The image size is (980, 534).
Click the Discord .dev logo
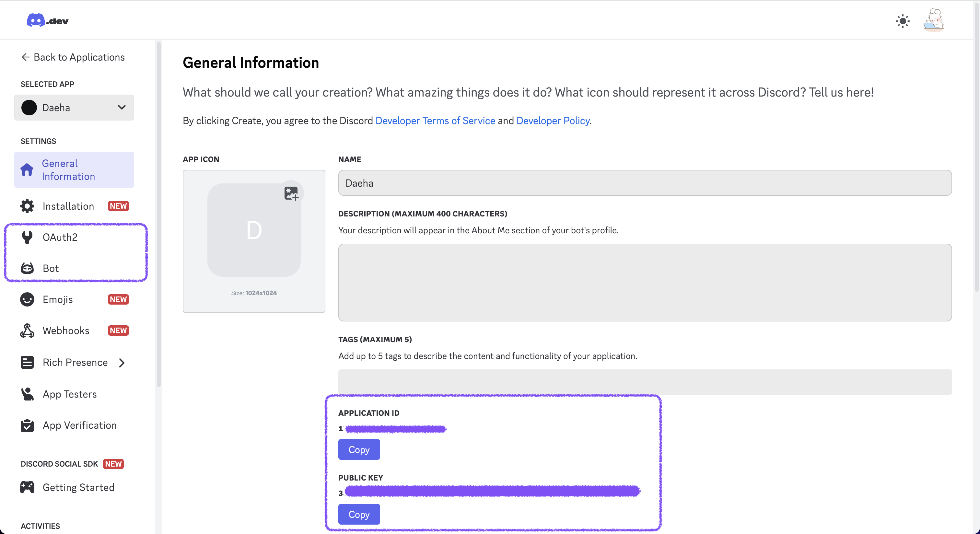coord(48,20)
